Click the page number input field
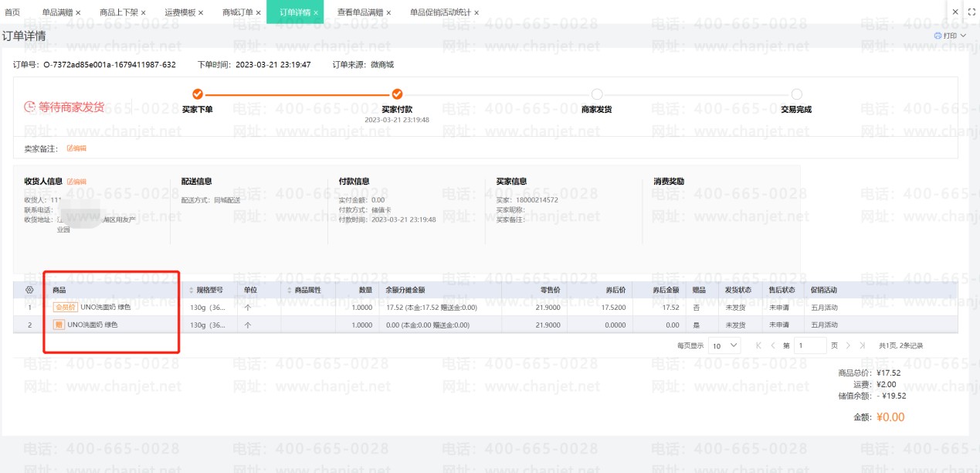The width and height of the screenshot is (980, 473). 810,345
